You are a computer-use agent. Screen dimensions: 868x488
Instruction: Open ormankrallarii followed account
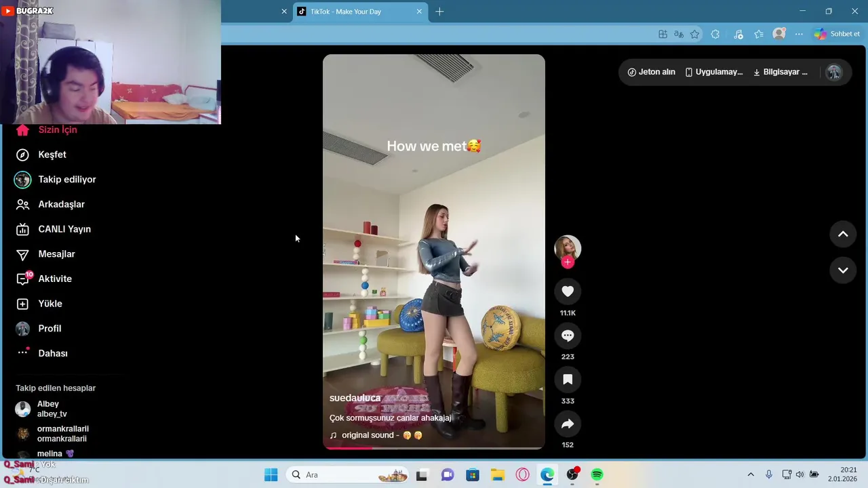coord(53,434)
